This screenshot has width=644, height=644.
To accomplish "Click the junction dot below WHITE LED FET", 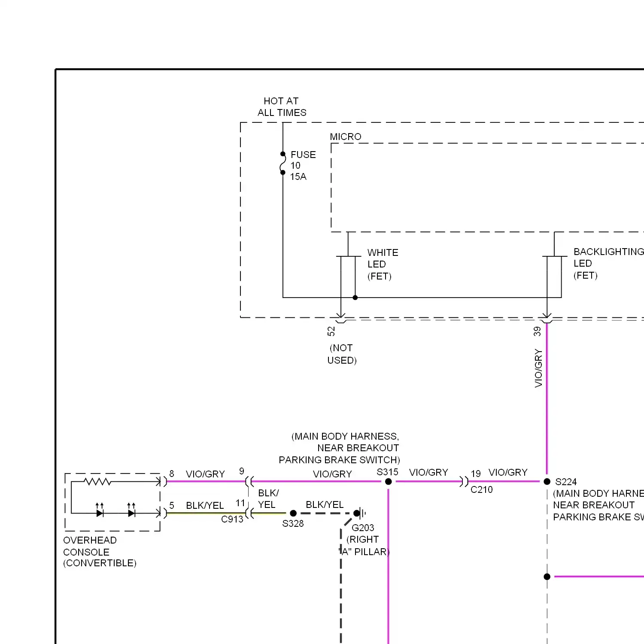I will tap(355, 297).
